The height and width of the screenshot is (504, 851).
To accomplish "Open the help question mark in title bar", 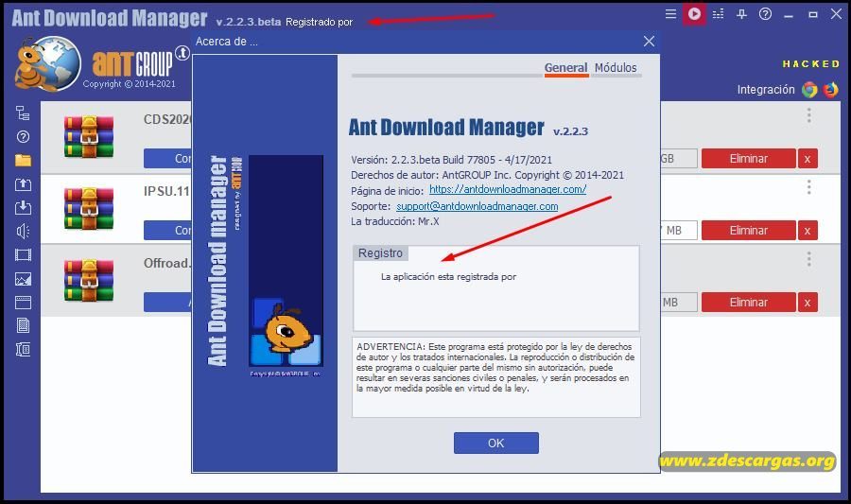I will [x=765, y=14].
